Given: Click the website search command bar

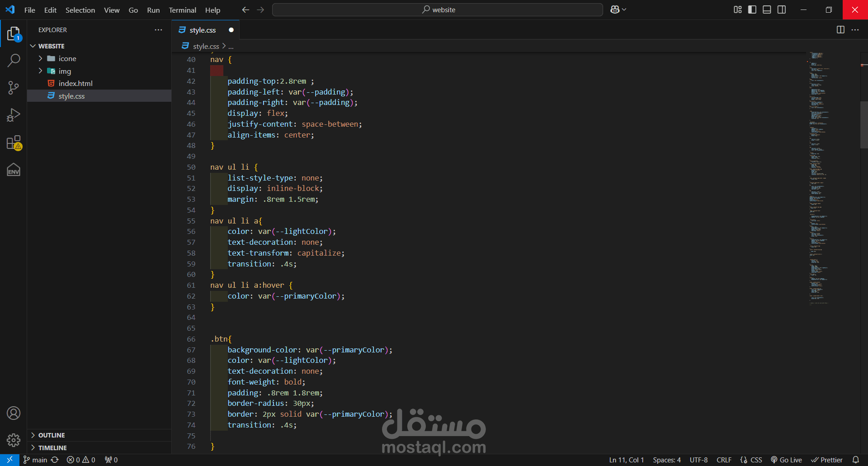Looking at the screenshot, I should point(437,10).
